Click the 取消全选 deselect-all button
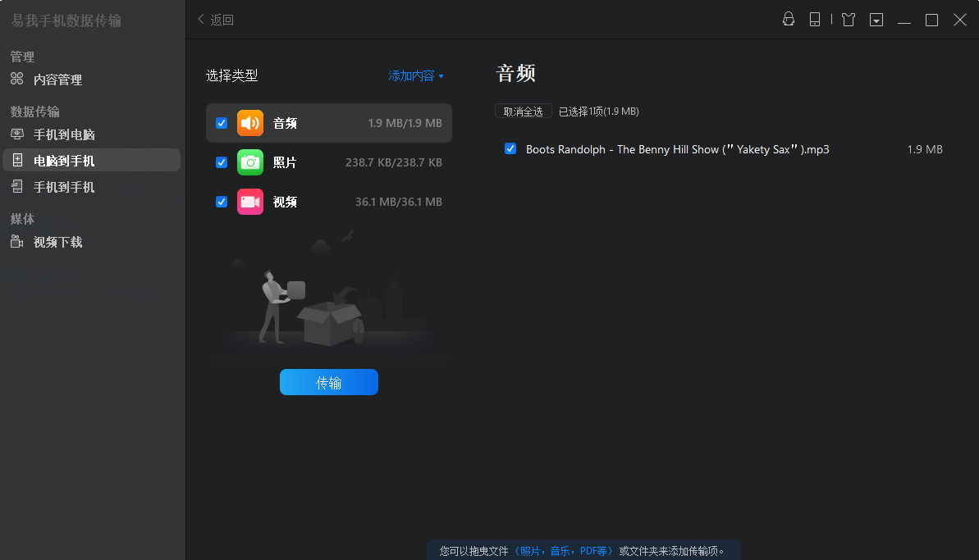 click(523, 111)
